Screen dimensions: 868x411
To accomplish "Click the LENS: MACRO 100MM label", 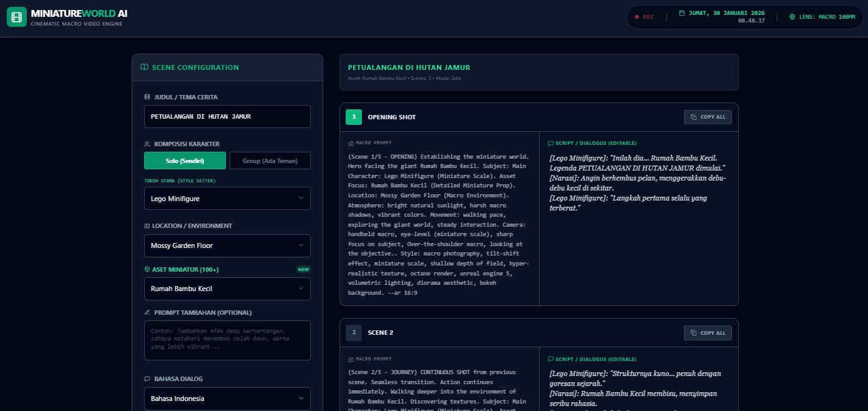I will tap(827, 17).
